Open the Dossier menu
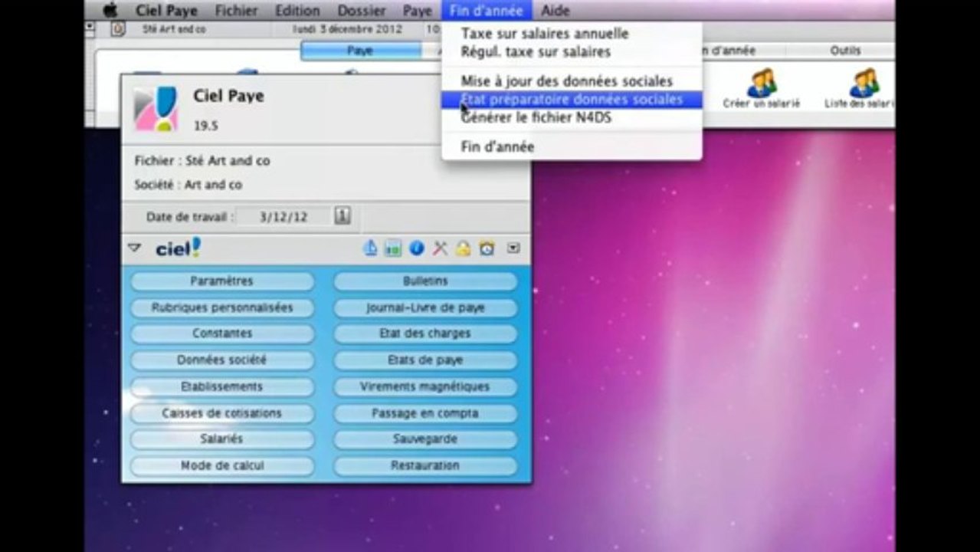 tap(361, 11)
